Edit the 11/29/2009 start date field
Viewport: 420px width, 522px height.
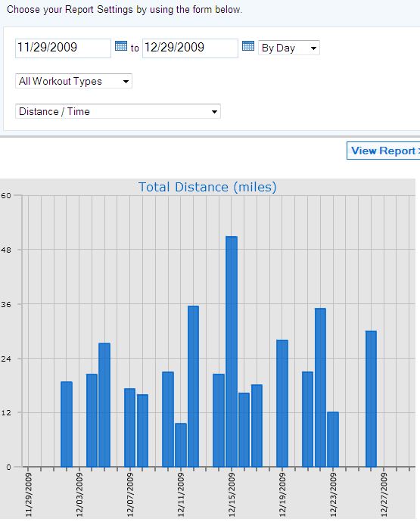pyautogui.click(x=63, y=48)
